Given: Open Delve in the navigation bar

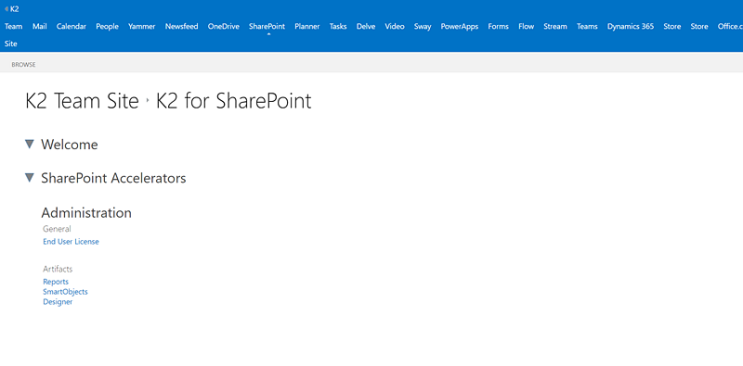Looking at the screenshot, I should 366,27.
